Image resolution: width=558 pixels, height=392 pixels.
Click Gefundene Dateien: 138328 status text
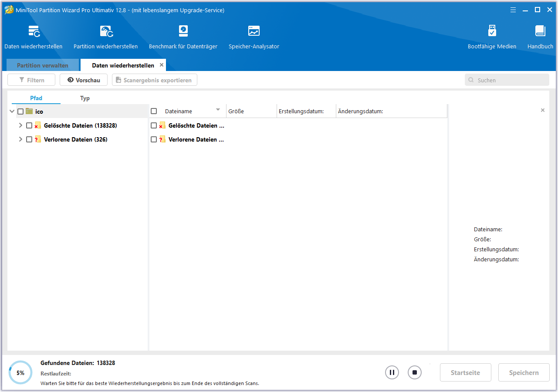point(78,363)
